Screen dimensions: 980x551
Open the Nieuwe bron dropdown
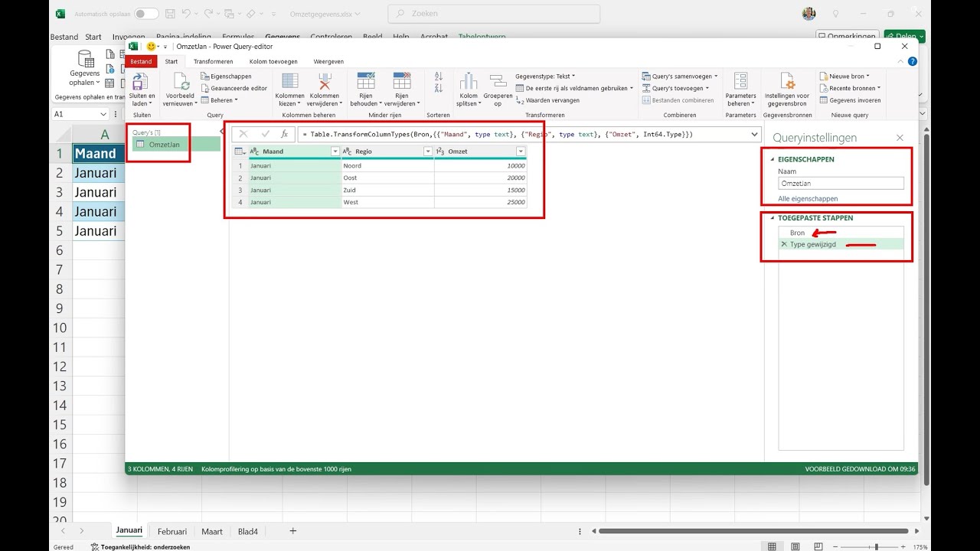[x=844, y=77]
